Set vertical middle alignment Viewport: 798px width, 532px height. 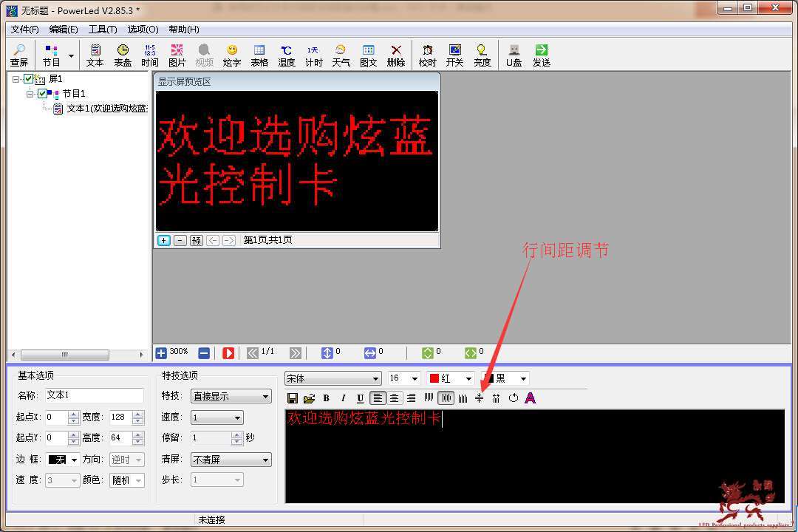[x=446, y=398]
